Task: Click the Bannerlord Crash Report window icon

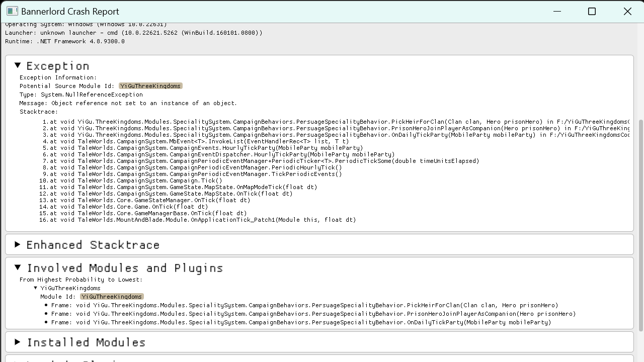Action: tap(12, 11)
